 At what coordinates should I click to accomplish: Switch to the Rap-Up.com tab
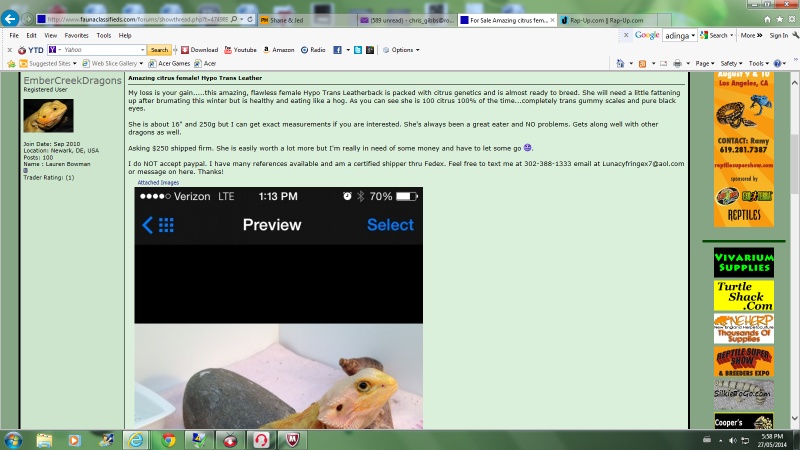pyautogui.click(x=607, y=20)
